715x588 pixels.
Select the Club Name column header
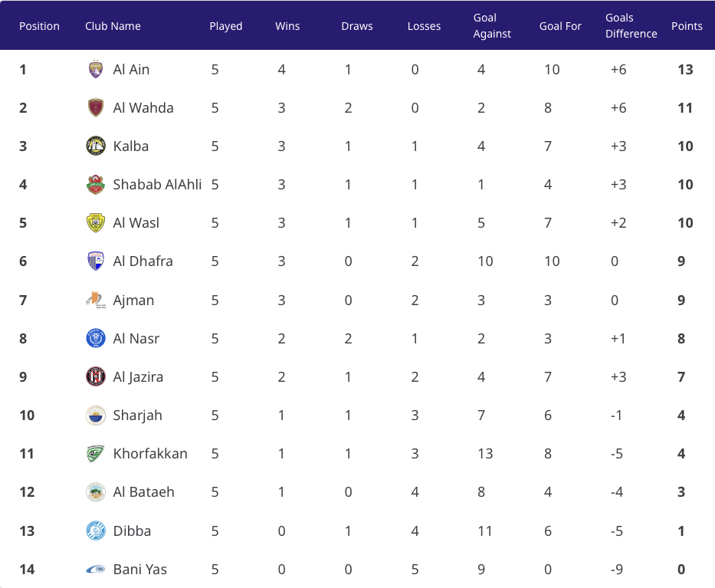pyautogui.click(x=113, y=26)
